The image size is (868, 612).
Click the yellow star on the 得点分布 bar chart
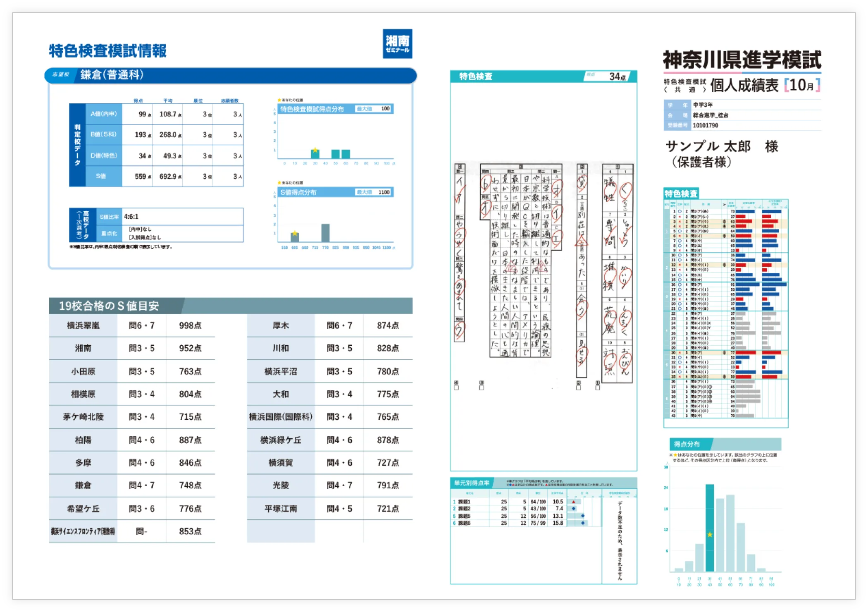(x=710, y=535)
